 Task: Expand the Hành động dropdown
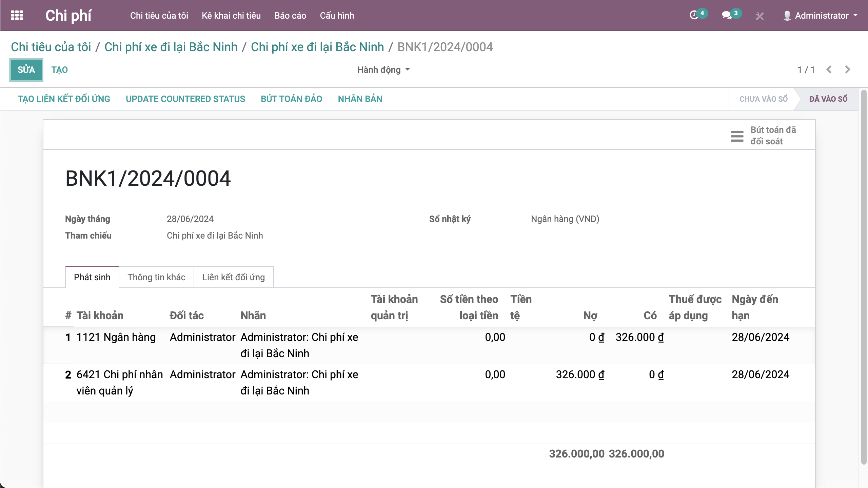[x=383, y=70]
